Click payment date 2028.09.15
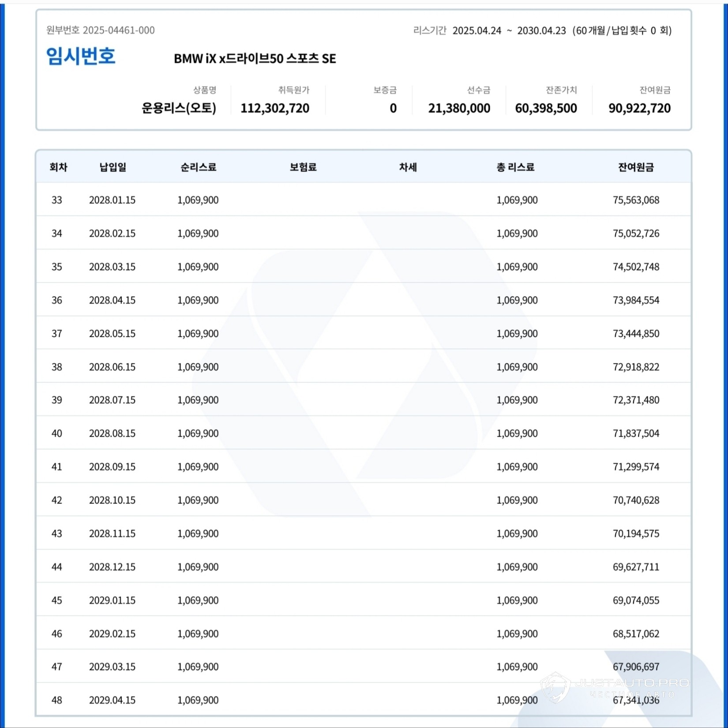 [x=112, y=467]
